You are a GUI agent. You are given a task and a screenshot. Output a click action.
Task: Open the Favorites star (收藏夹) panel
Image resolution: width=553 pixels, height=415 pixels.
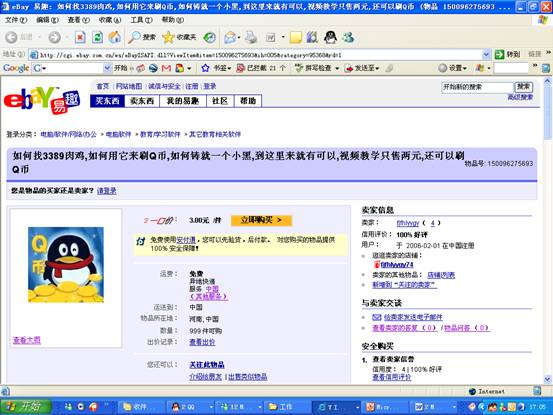click(179, 37)
